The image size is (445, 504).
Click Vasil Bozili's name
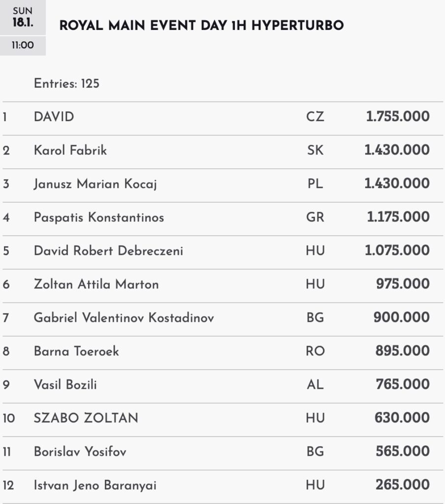[x=65, y=385]
